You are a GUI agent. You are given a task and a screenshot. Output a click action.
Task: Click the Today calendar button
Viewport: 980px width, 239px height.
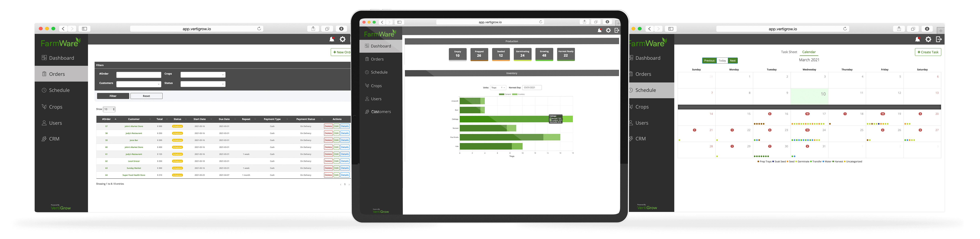click(722, 61)
